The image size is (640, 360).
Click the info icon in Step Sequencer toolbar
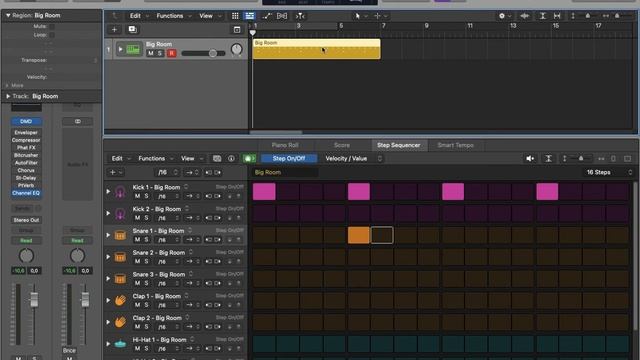231,158
